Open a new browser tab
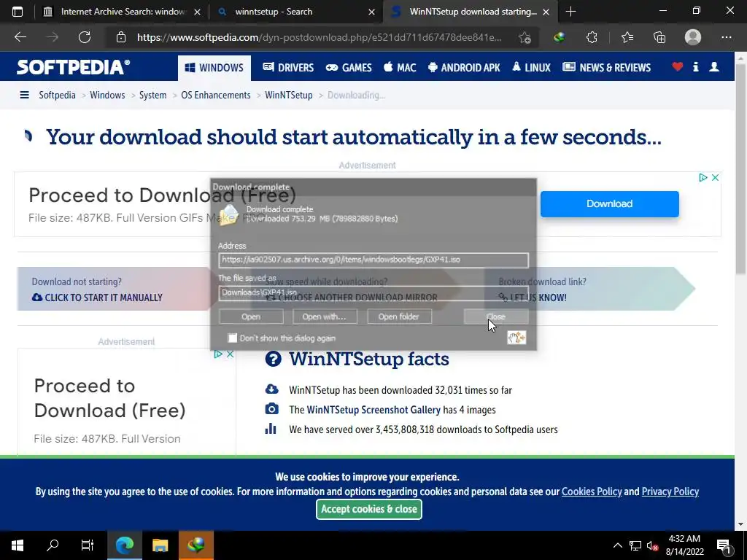Screen dimensions: 747x560 click(570, 12)
